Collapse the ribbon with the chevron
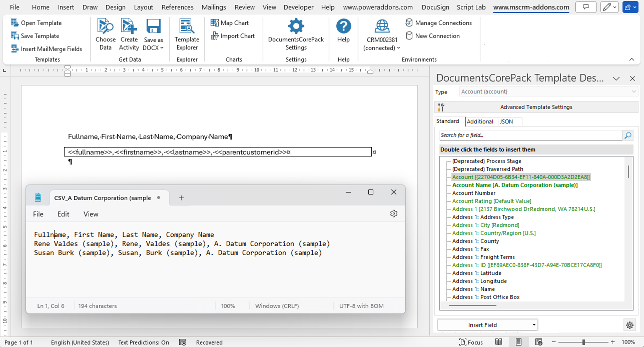This screenshot has width=644, height=347. 632,59
